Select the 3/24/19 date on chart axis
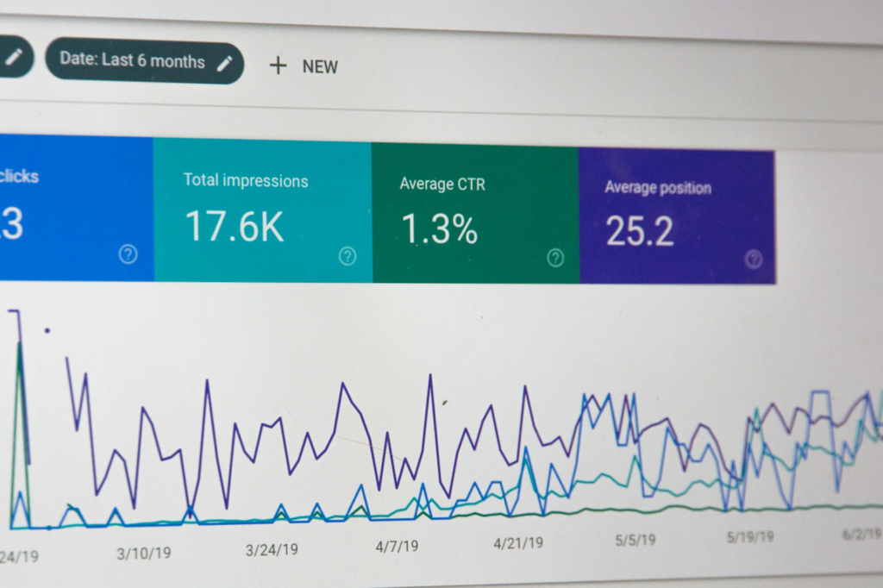 (272, 549)
